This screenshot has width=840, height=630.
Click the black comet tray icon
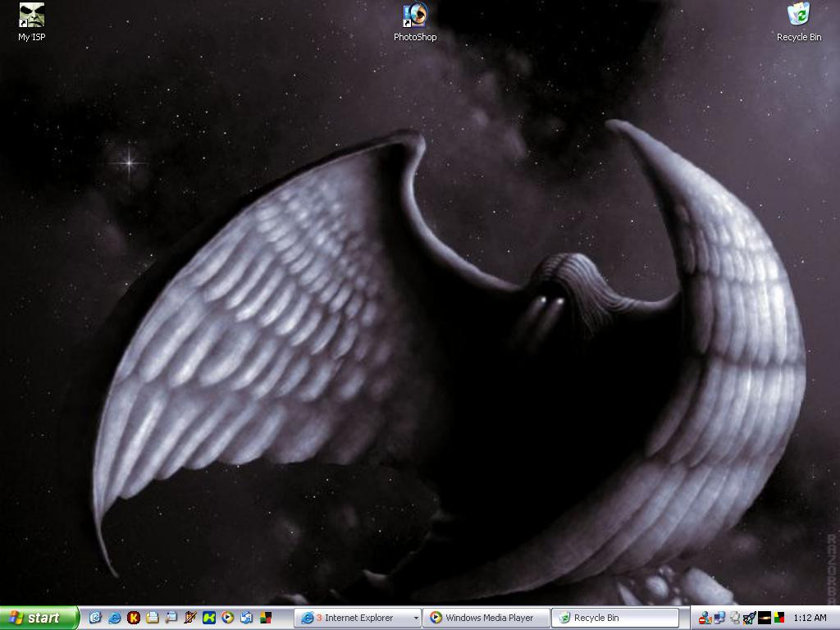coord(765,618)
